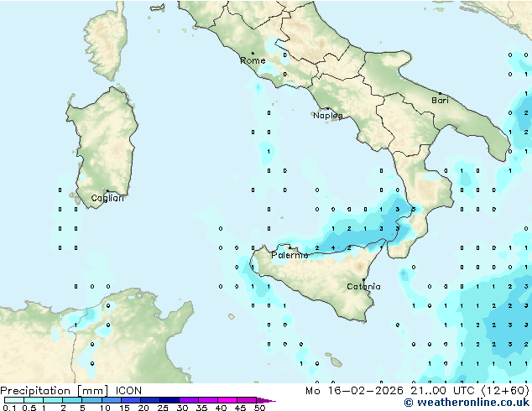Select the legend swatch between 20 and 25 mm
This screenshot has height=411, width=532.
coord(149,400)
